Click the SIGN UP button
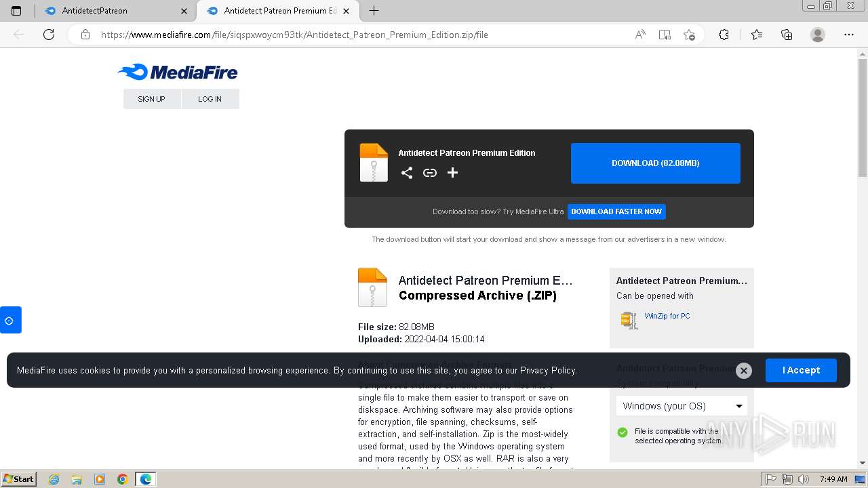Image resolution: width=868 pixels, height=488 pixels. pos(151,99)
